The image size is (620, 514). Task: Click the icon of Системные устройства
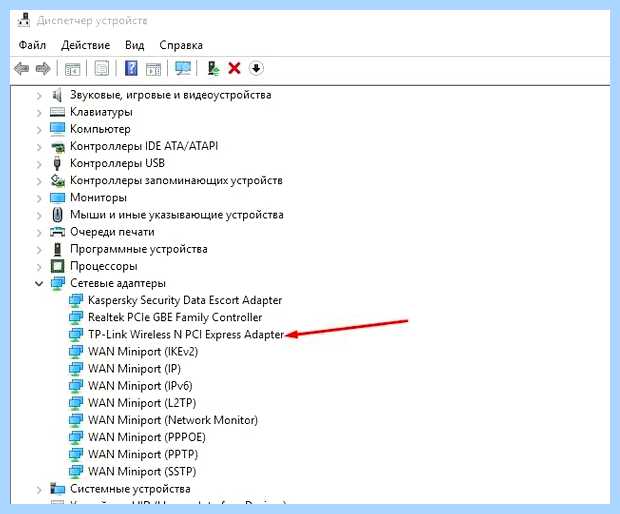coord(57,489)
